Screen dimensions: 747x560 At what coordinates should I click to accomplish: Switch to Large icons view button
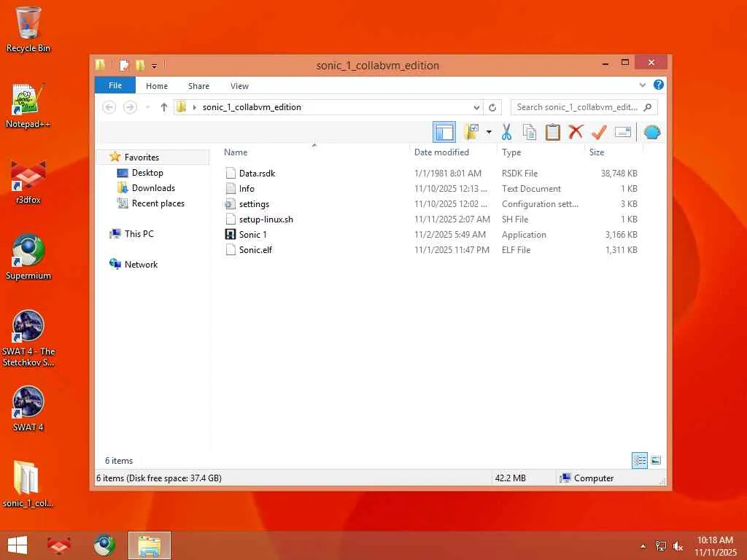(x=656, y=460)
